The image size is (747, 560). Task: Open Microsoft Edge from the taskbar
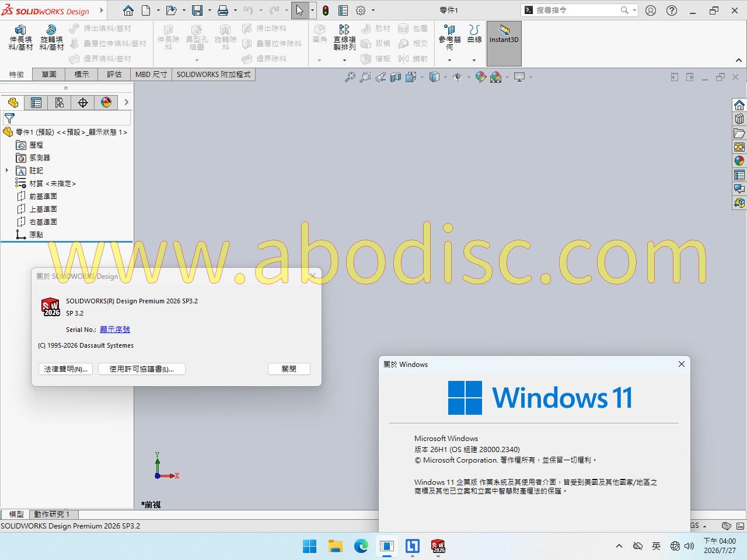361,546
